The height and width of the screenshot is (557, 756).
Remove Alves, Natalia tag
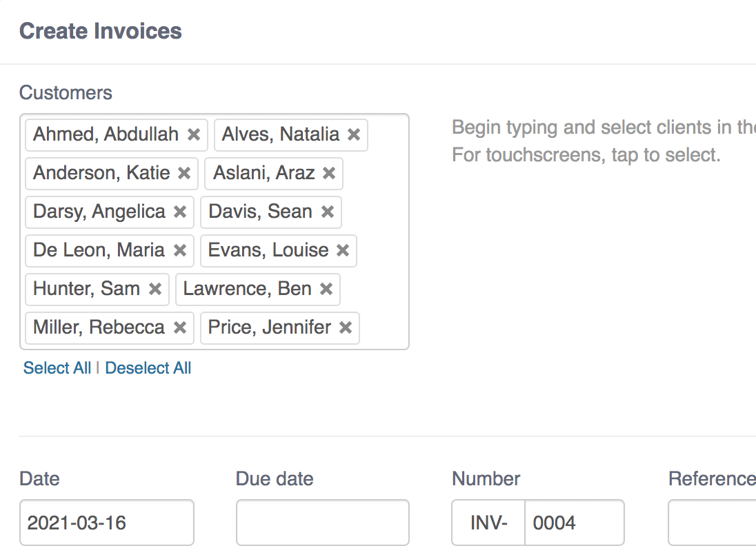click(x=354, y=134)
